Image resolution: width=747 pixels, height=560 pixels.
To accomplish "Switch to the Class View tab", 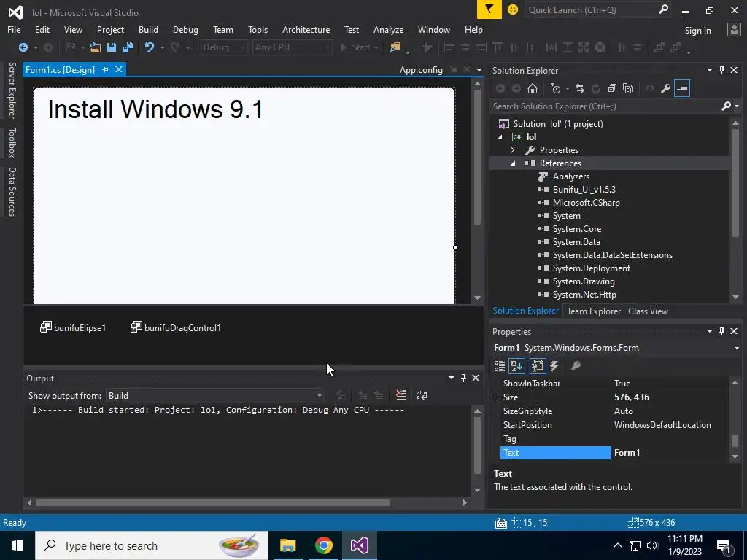I will pyautogui.click(x=648, y=311).
